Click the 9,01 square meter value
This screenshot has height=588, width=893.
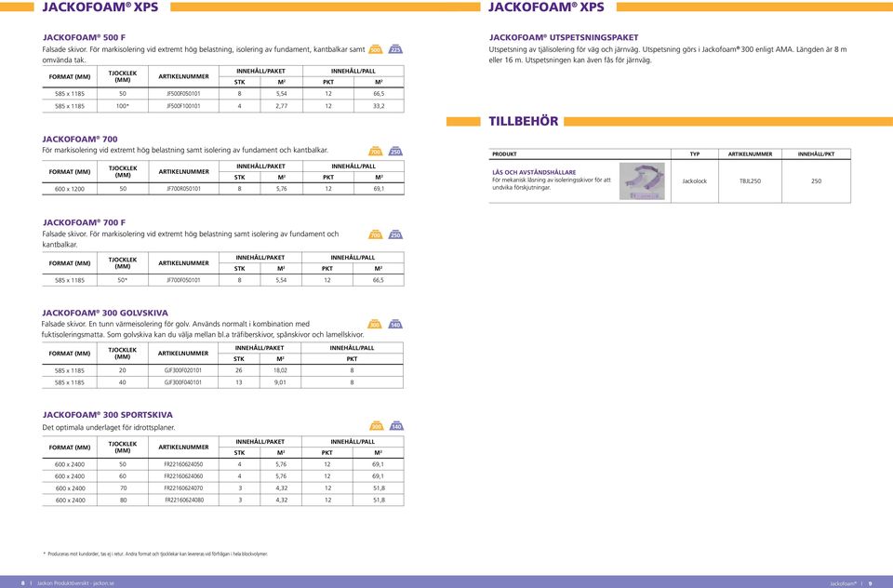(x=280, y=382)
